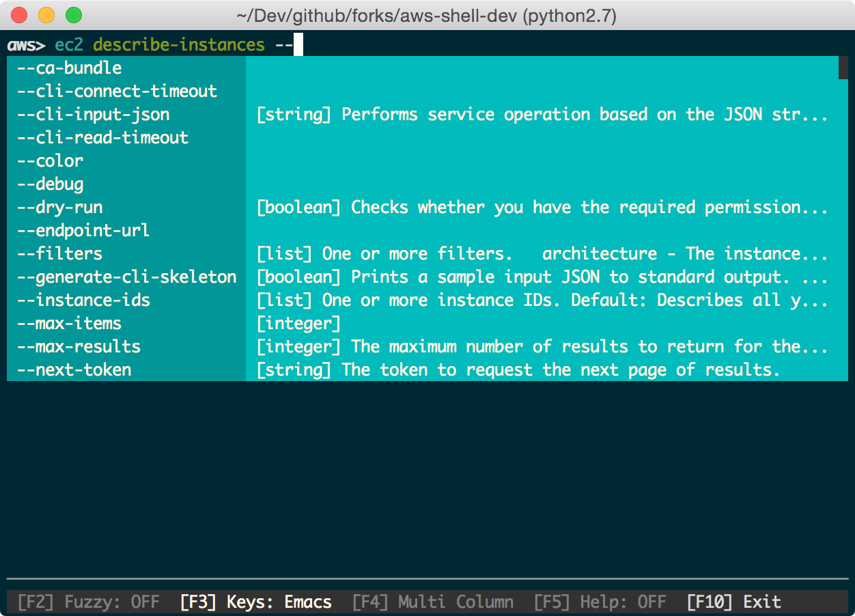Screen dimensions: 855x616
Task: Click the [boolean] description of --dry-run
Action: (542, 207)
